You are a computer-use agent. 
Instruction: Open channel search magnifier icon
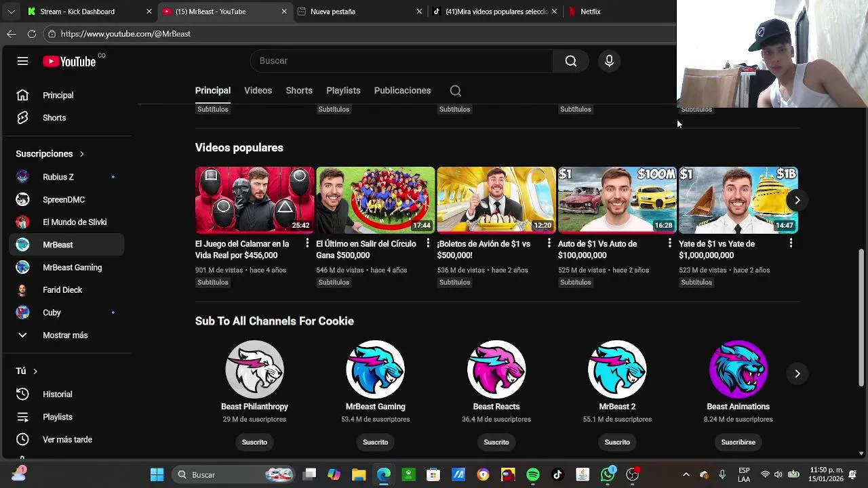point(456,91)
